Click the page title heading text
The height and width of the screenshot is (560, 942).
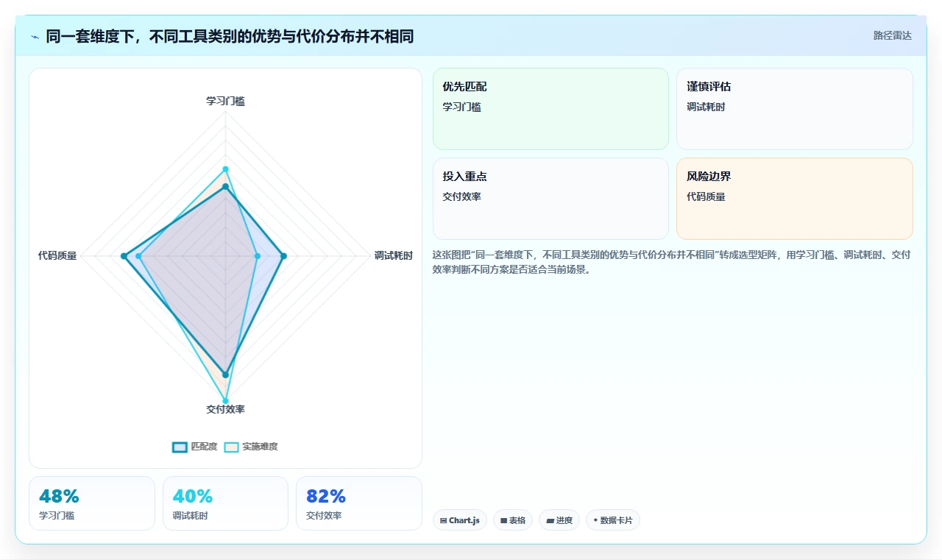click(230, 36)
